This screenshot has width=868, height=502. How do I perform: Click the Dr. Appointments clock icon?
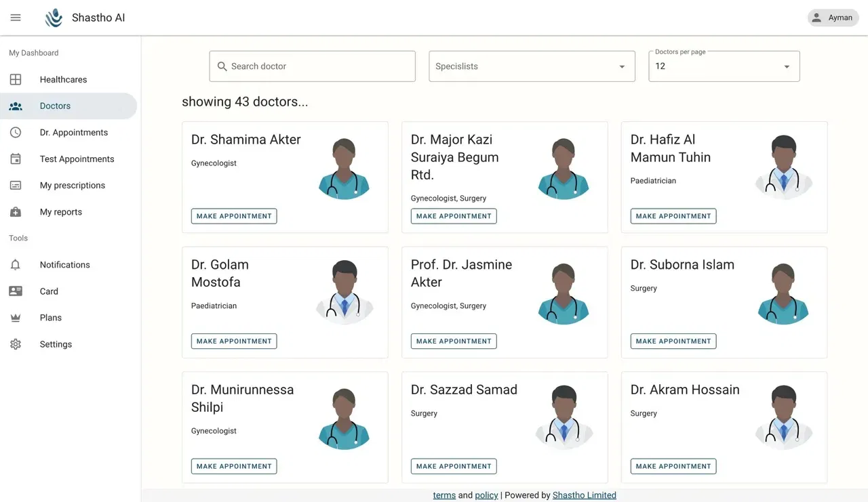click(x=16, y=133)
